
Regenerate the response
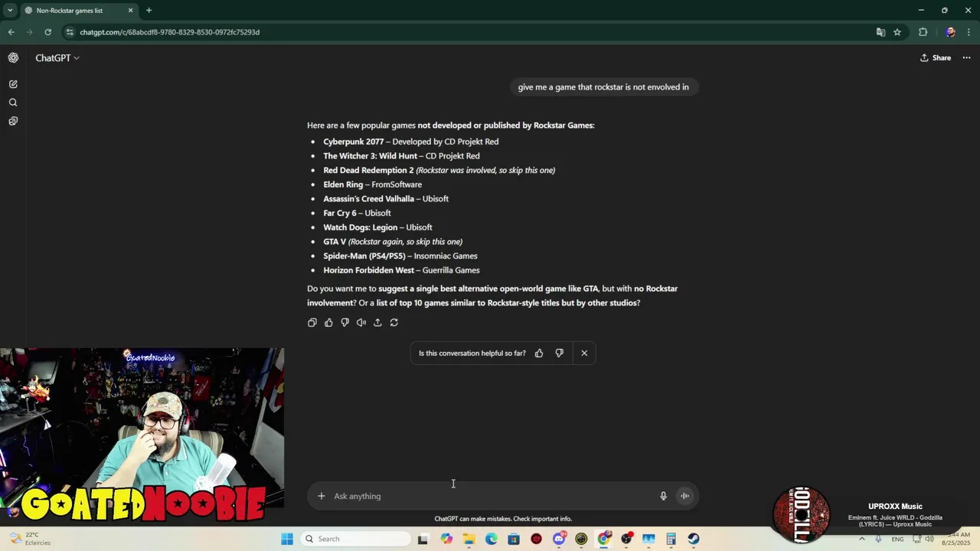click(x=394, y=323)
